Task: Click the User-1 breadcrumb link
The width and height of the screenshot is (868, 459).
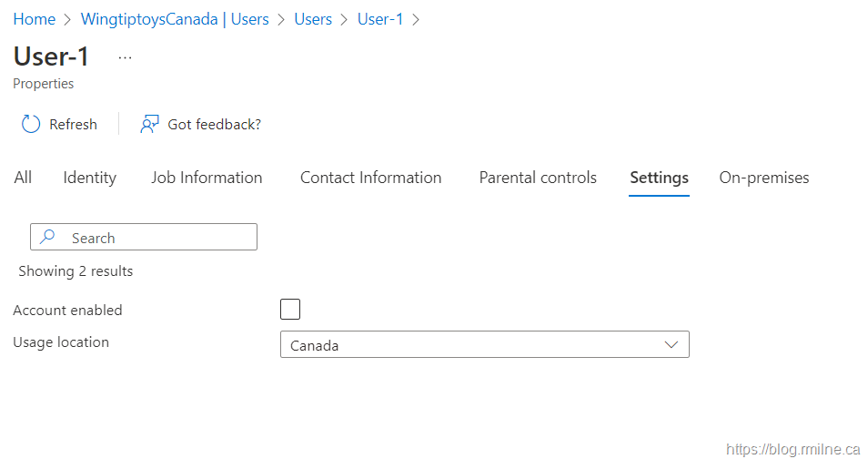Action: (380, 19)
